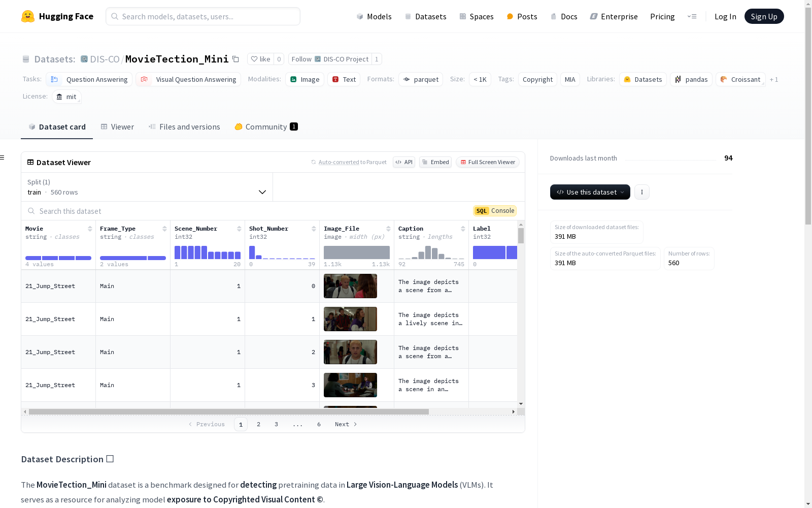812x508 pixels.
Task: Focus the search models and datasets field
Action: (x=203, y=16)
